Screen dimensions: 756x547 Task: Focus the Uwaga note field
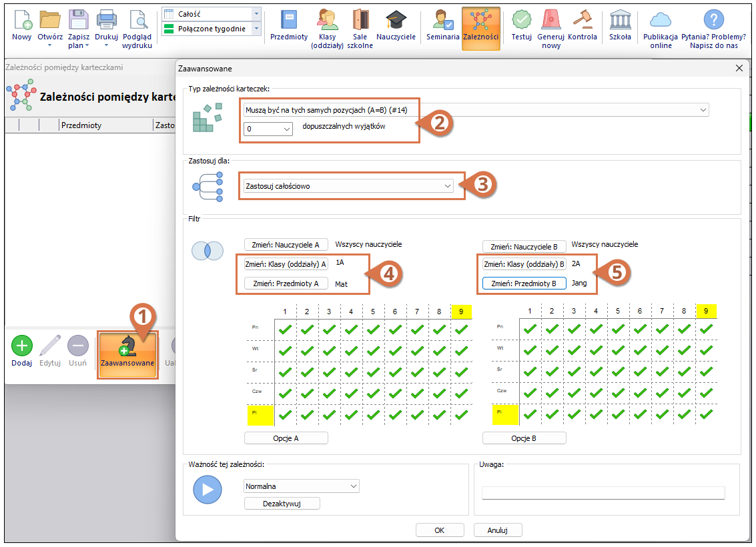point(603,492)
